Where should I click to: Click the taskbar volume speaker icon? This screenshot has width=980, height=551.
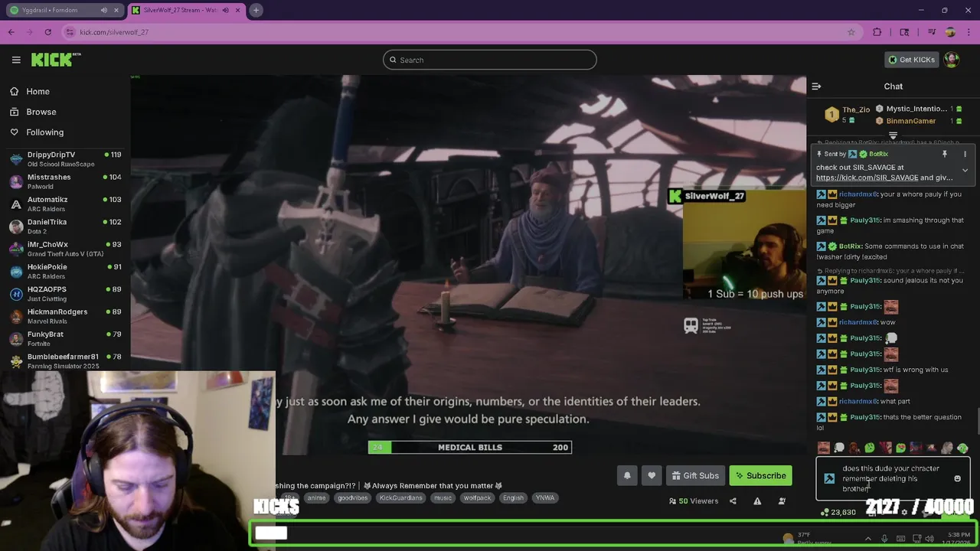[931, 539]
